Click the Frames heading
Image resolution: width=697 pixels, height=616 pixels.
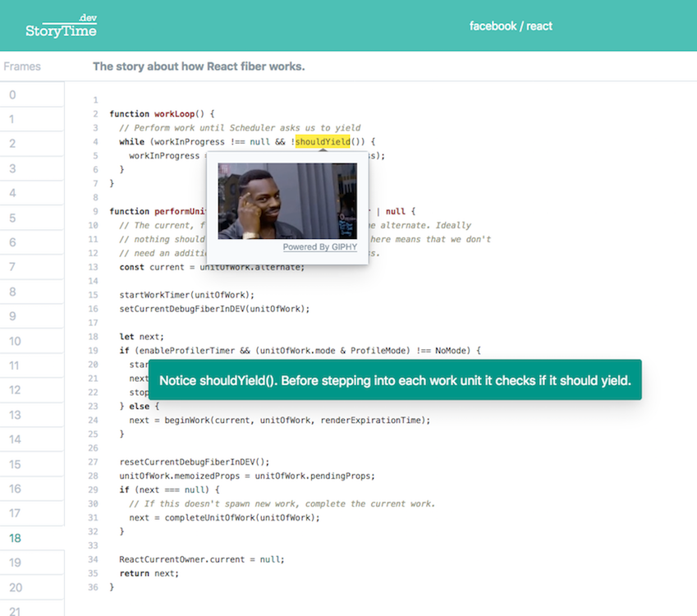[22, 67]
